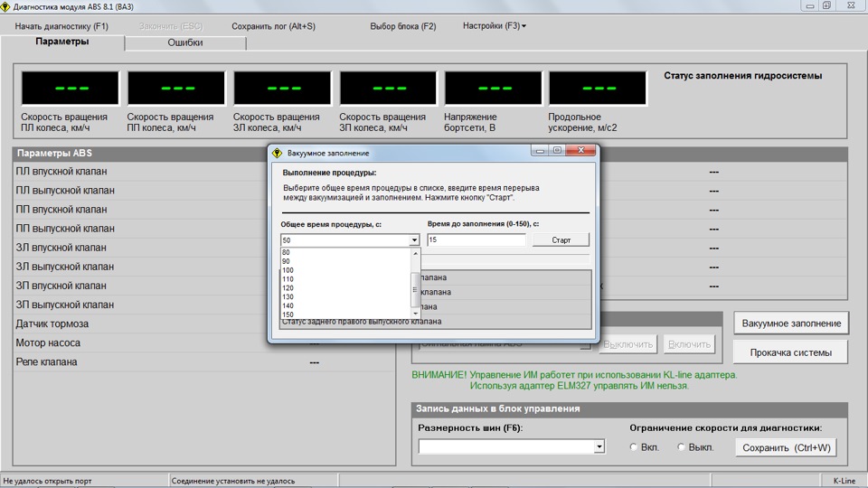Click list scroll down arrow

415,314
